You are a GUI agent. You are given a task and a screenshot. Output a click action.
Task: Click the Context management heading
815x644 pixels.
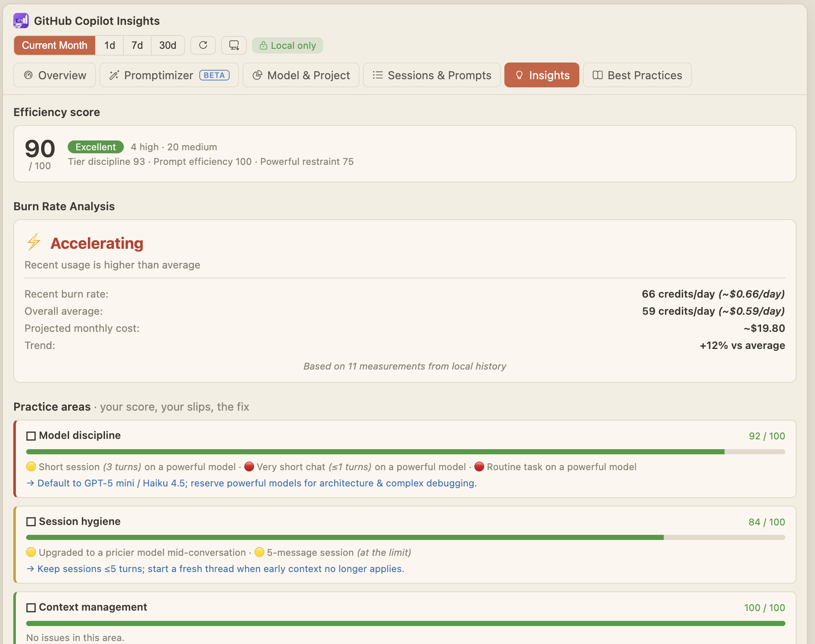[93, 607]
